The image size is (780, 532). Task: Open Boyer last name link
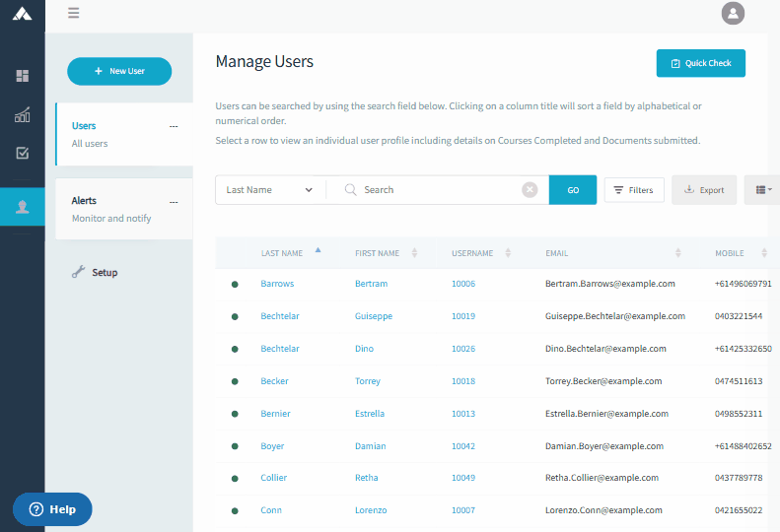(x=272, y=446)
